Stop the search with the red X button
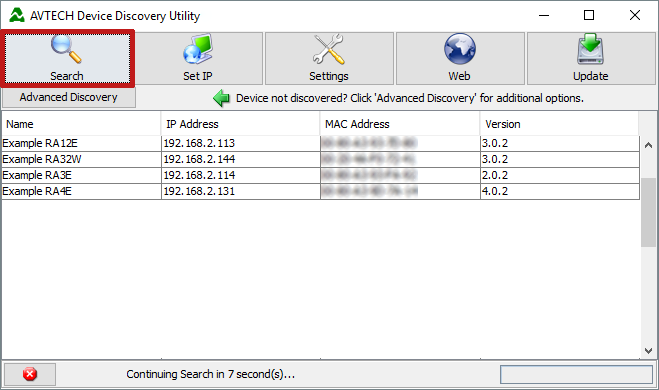 click(x=30, y=374)
